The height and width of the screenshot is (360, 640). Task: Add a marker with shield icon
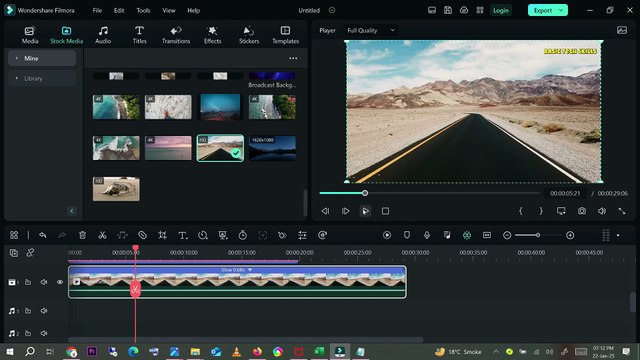(x=407, y=235)
